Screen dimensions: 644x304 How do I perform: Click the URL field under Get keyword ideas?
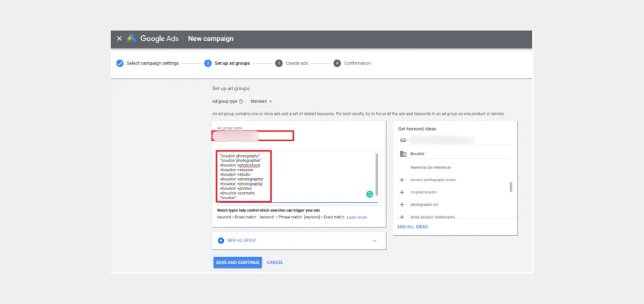(x=460, y=140)
